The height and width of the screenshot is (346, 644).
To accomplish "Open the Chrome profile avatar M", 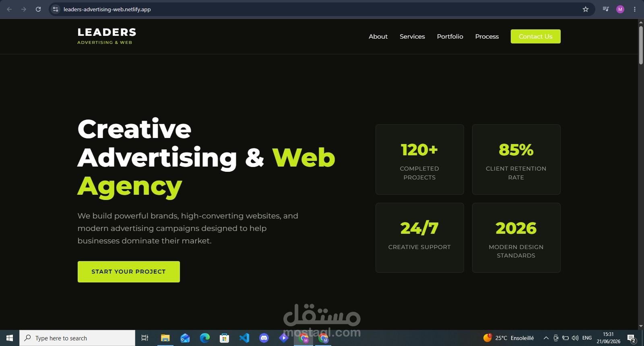I will (x=620, y=9).
